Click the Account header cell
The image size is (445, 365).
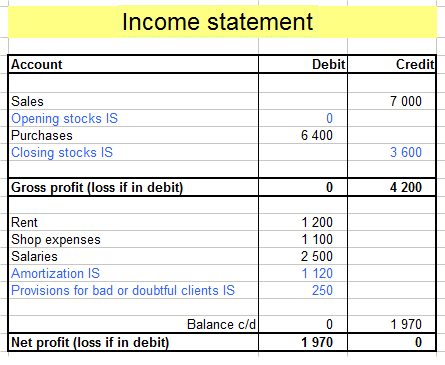click(133, 64)
